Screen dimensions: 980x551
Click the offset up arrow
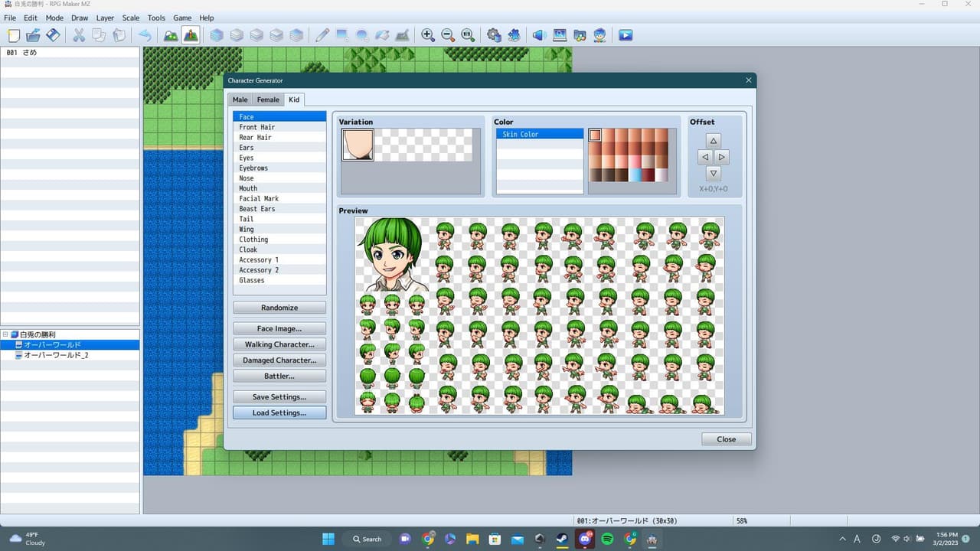714,141
